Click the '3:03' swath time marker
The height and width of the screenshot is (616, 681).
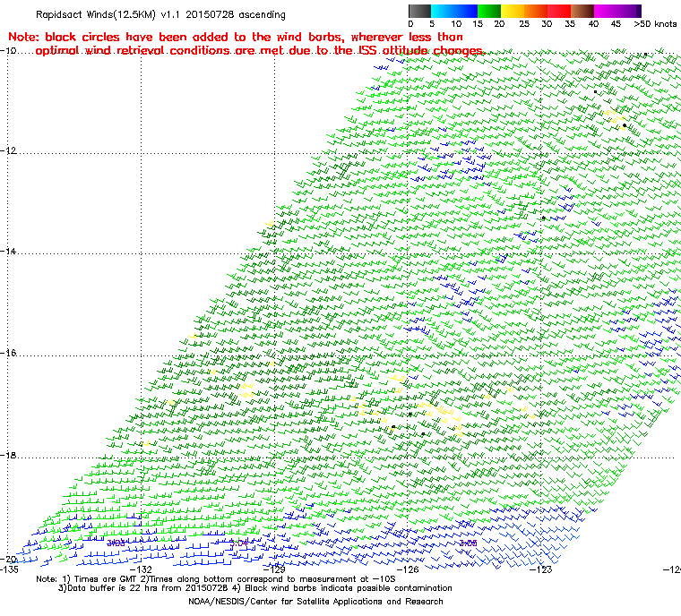pos(116,543)
